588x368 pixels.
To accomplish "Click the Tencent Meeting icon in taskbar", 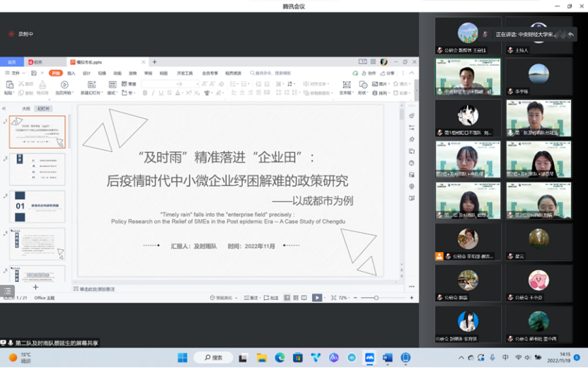I will pyautogui.click(x=369, y=357).
